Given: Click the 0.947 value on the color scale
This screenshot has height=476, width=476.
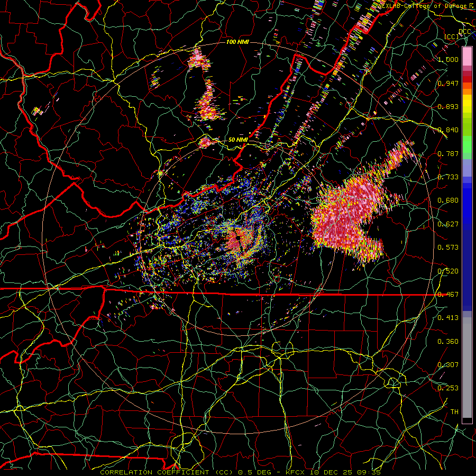Looking at the screenshot, I should point(448,83).
